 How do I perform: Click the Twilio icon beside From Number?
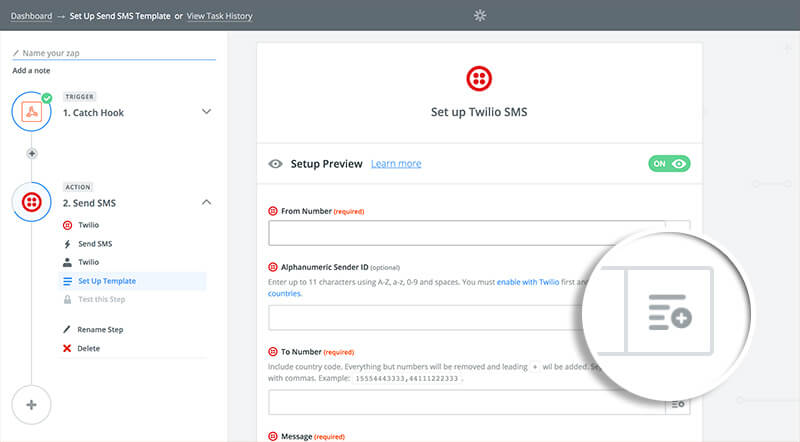273,211
